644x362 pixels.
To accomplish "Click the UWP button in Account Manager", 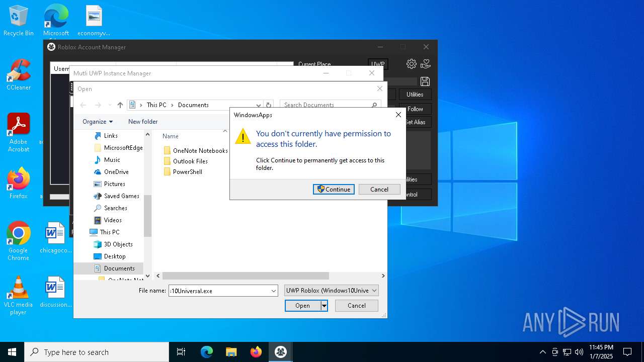I will [378, 64].
